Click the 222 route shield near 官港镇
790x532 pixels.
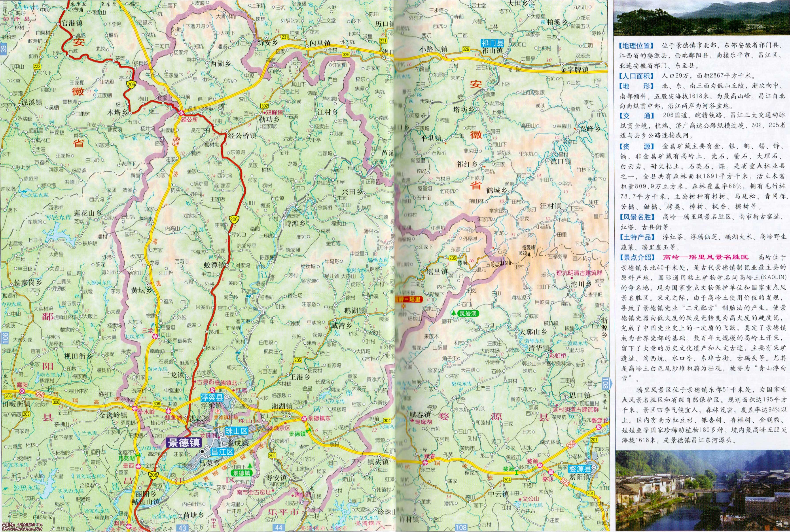[37, 66]
